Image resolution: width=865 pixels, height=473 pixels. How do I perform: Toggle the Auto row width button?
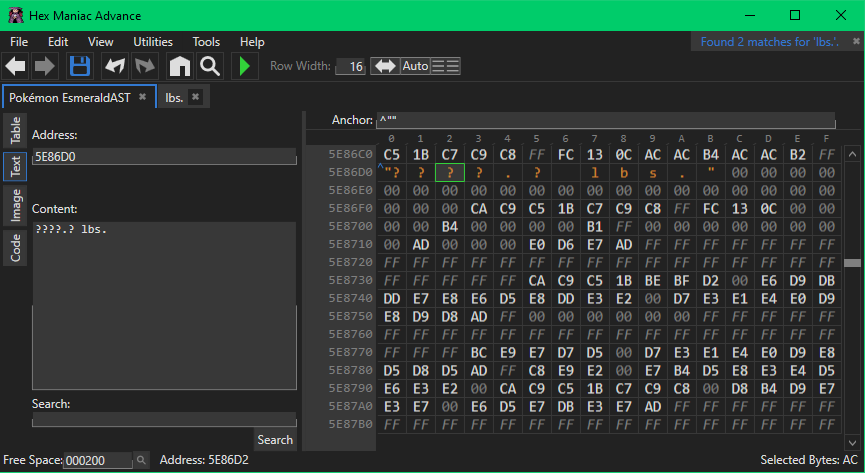coord(415,66)
